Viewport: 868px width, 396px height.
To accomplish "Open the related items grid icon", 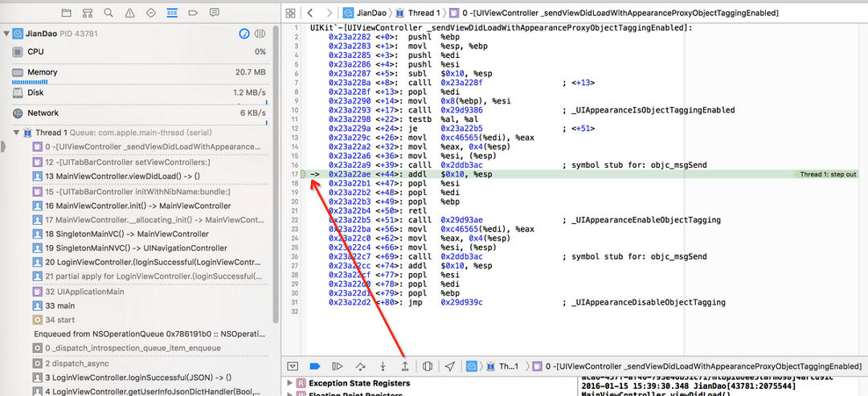I will [x=292, y=12].
